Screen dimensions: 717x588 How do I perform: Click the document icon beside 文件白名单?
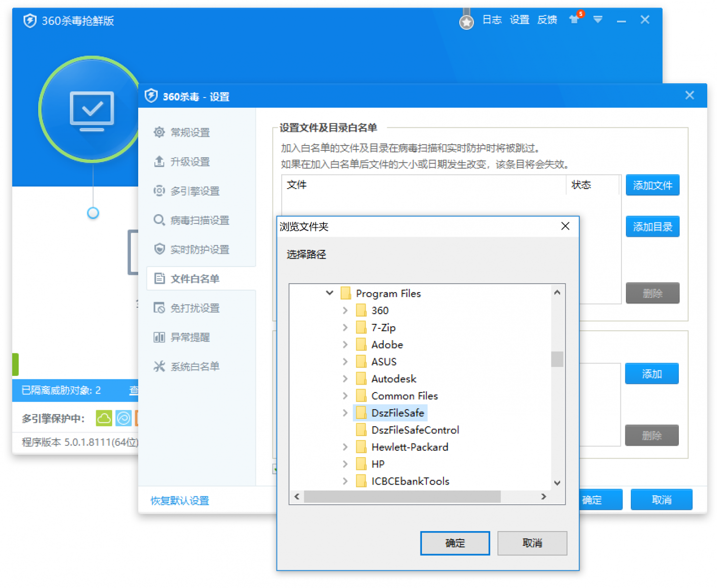[x=159, y=278]
